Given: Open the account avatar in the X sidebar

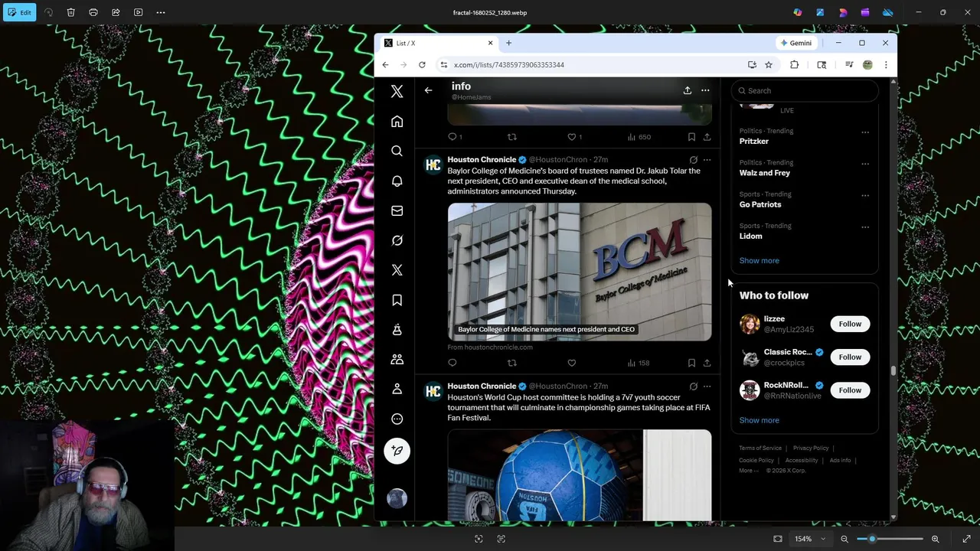Looking at the screenshot, I should [x=397, y=499].
